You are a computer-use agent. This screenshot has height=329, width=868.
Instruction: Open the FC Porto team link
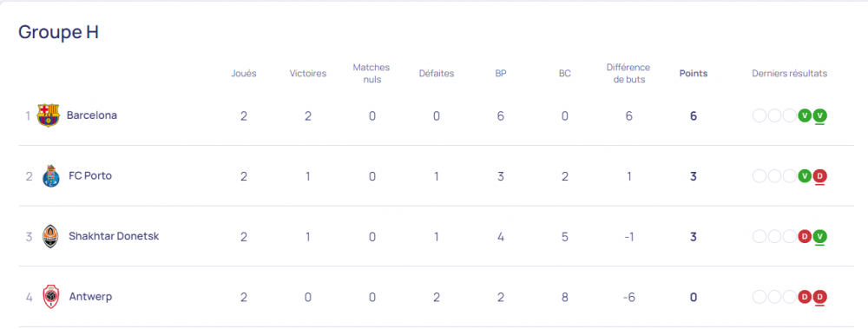pyautogui.click(x=90, y=175)
